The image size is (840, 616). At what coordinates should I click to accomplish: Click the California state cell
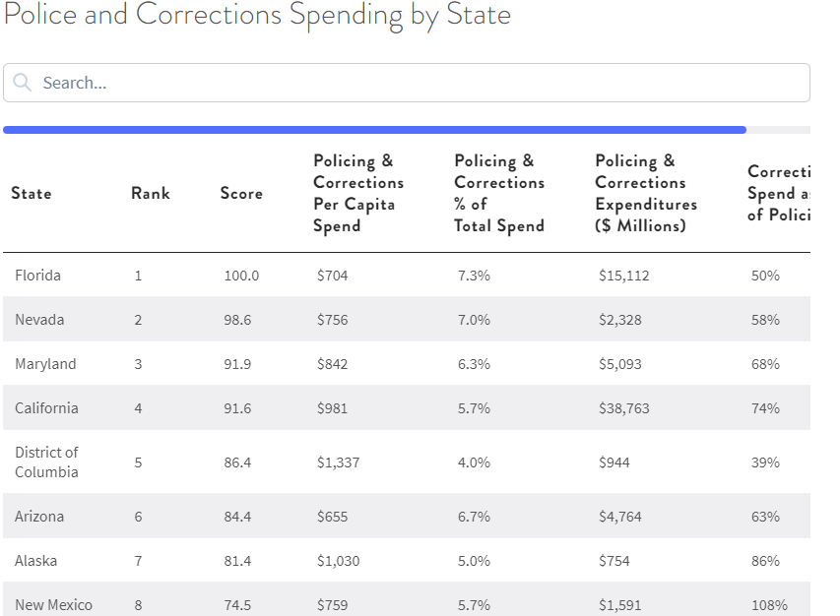point(46,408)
